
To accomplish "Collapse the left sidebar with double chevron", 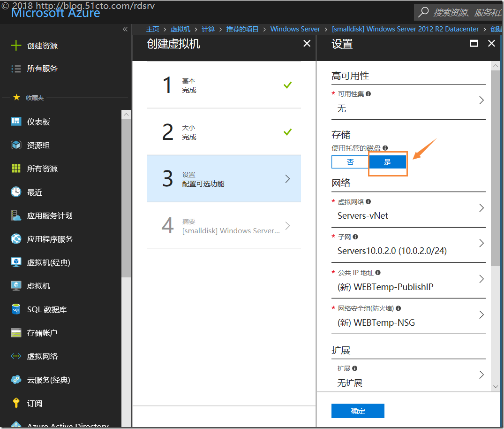I will (x=125, y=29).
